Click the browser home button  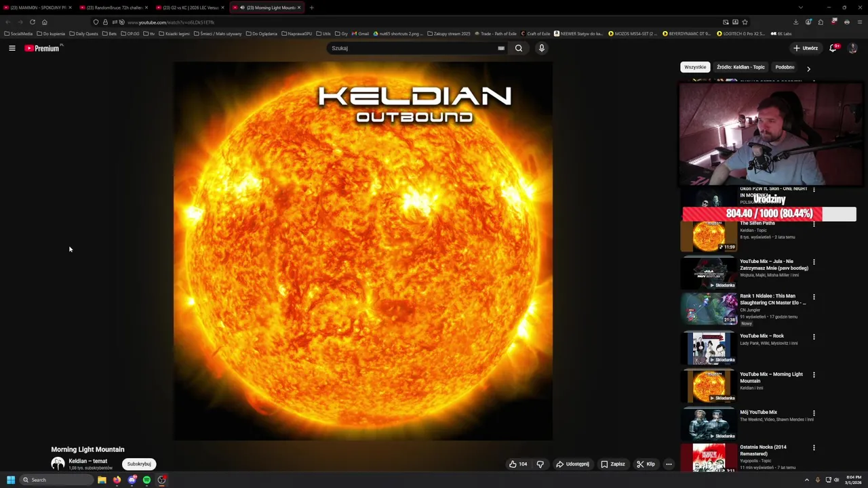[45, 22]
